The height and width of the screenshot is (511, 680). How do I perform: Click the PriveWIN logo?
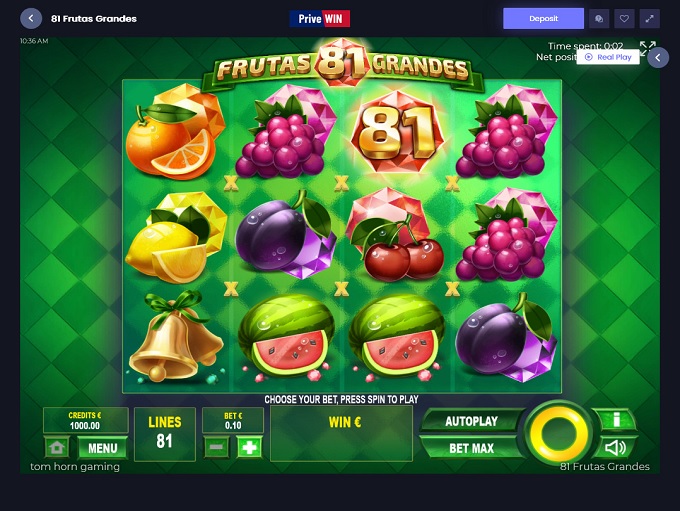(x=320, y=19)
